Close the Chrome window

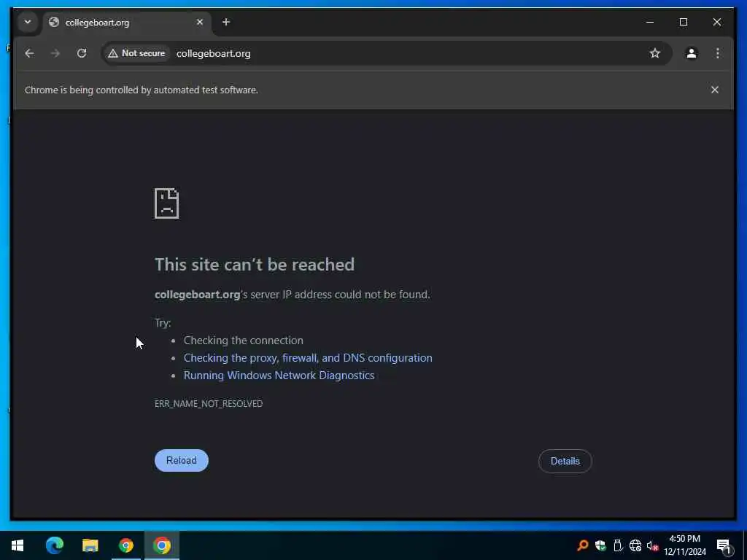(x=717, y=22)
